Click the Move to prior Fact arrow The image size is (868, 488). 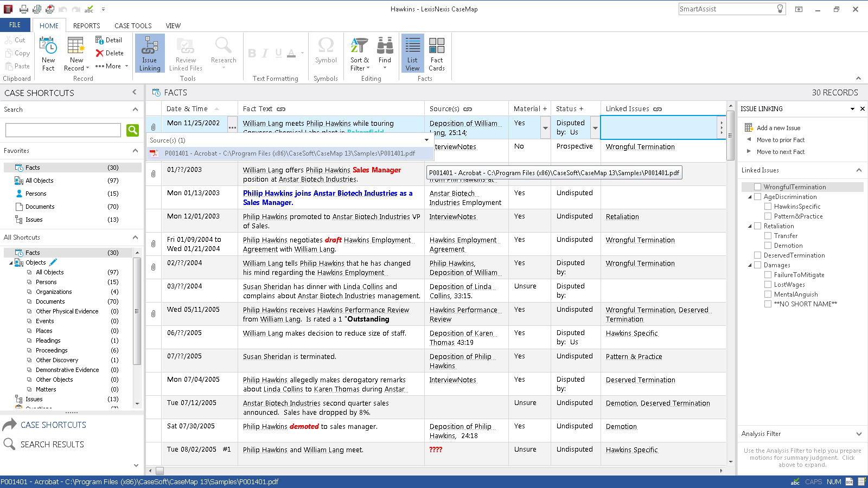tap(749, 139)
